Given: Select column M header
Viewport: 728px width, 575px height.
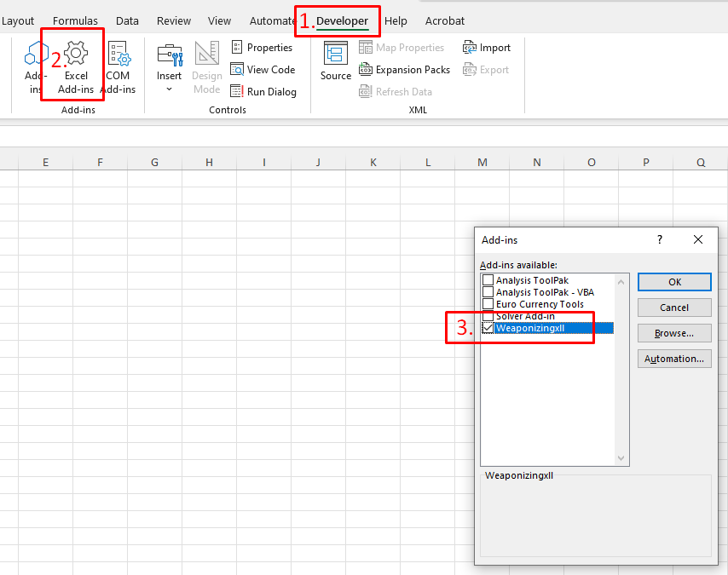Looking at the screenshot, I should pos(482,162).
